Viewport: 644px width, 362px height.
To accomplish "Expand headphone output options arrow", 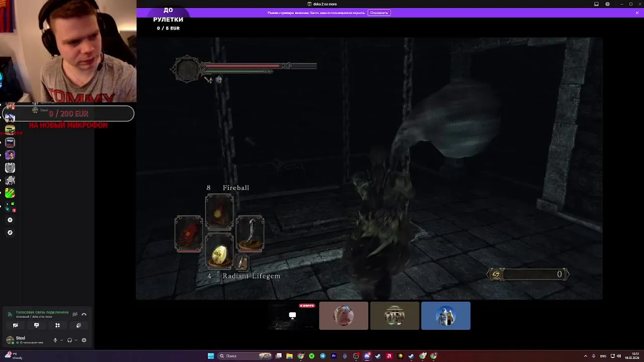I will [x=76, y=340].
